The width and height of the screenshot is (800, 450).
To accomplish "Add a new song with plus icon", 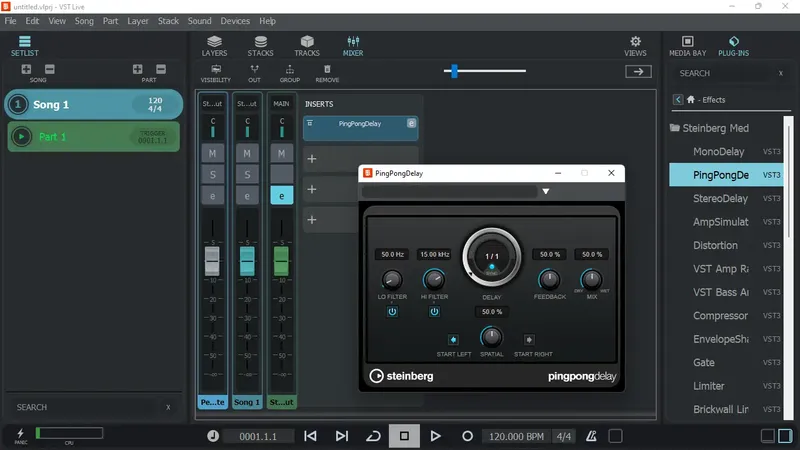I will pos(26,69).
